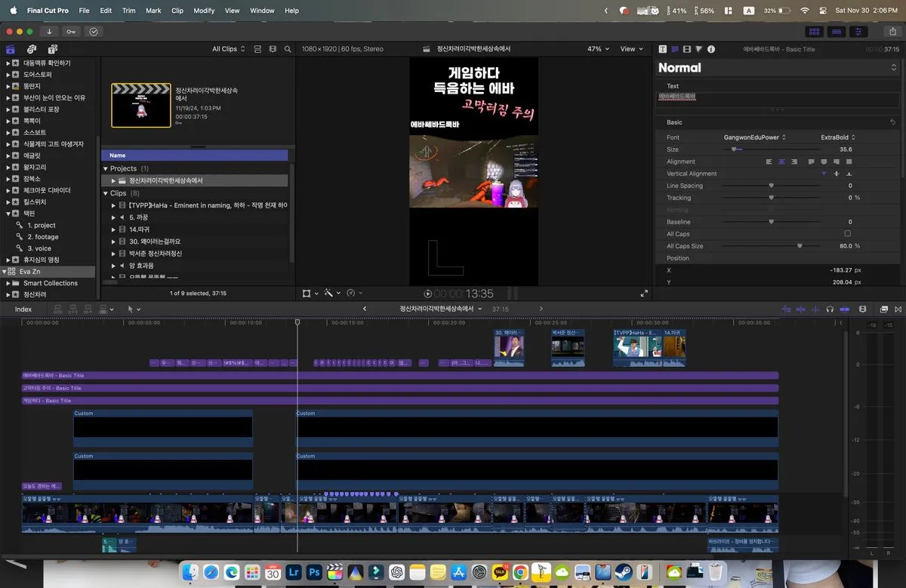Image resolution: width=906 pixels, height=588 pixels.
Task: Open the Photos and Audio sidebar
Action: coord(32,49)
